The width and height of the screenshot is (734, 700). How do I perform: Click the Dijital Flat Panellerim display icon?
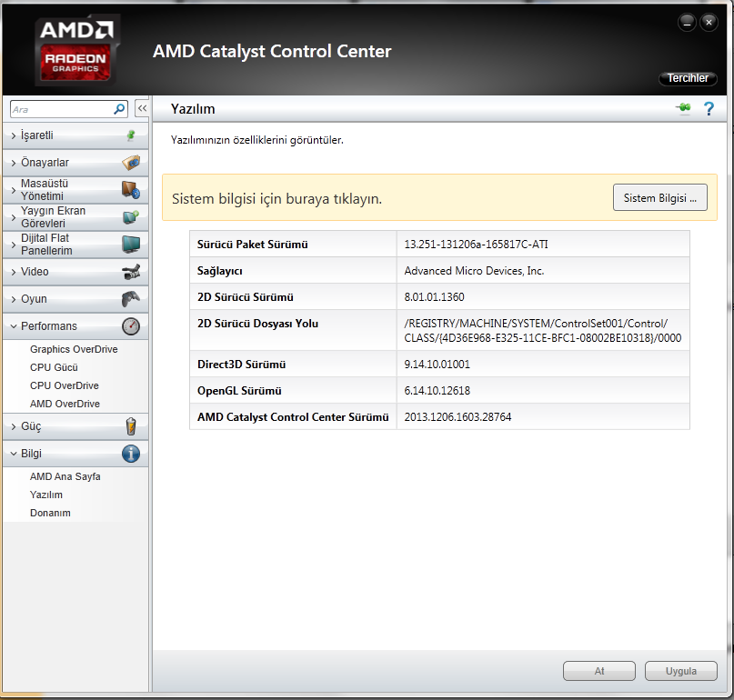pyautogui.click(x=131, y=244)
